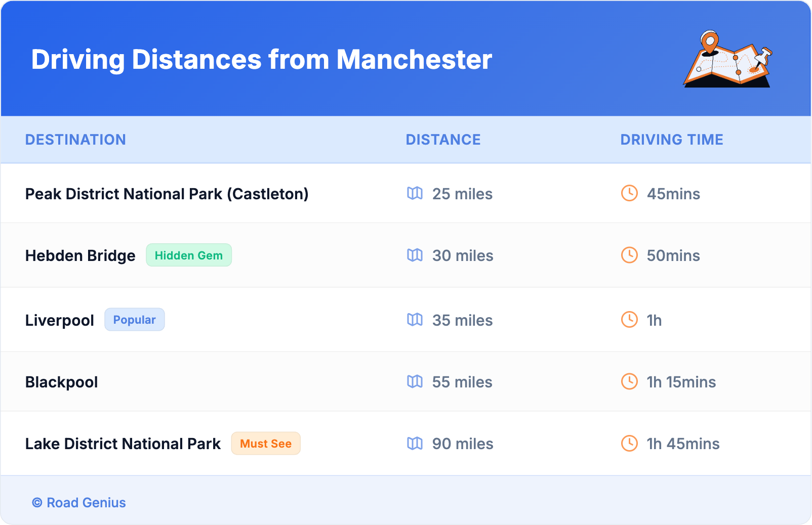
Task: Click the map icon beside 55 miles
Action: [415, 381]
